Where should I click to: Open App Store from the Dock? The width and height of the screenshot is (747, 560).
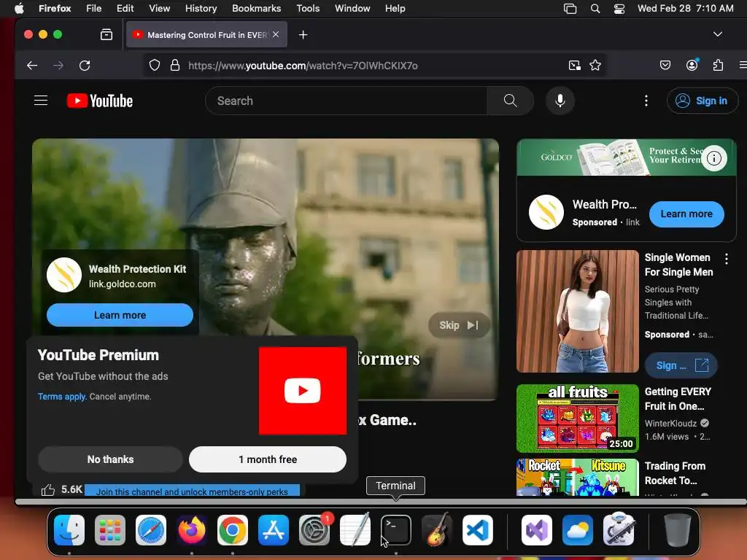pyautogui.click(x=274, y=530)
